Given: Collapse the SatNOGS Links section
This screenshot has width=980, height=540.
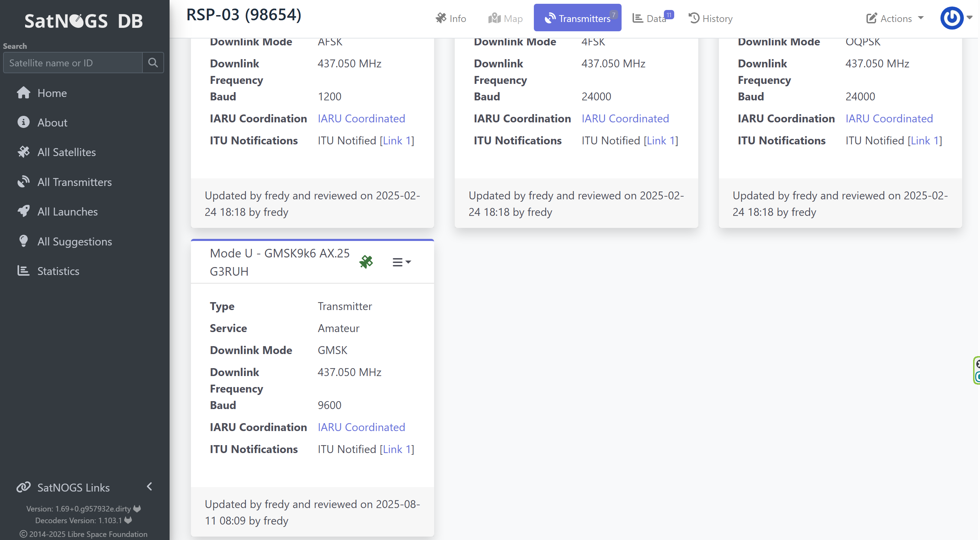Looking at the screenshot, I should pos(150,487).
